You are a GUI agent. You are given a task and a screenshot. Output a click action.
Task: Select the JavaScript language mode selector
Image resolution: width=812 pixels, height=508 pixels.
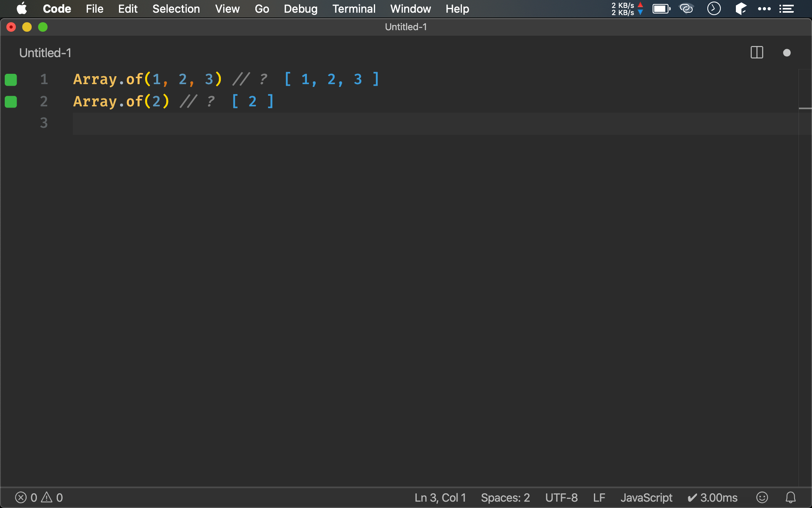pos(646,497)
